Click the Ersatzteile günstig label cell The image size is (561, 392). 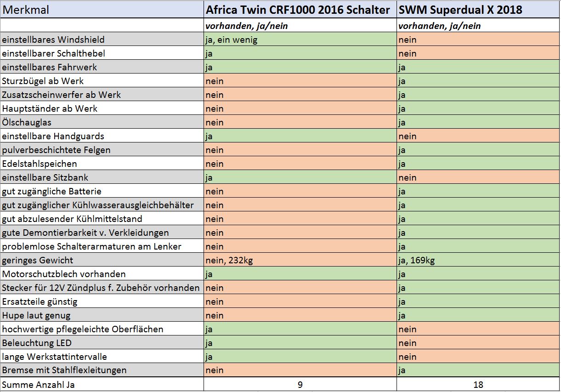click(x=102, y=301)
